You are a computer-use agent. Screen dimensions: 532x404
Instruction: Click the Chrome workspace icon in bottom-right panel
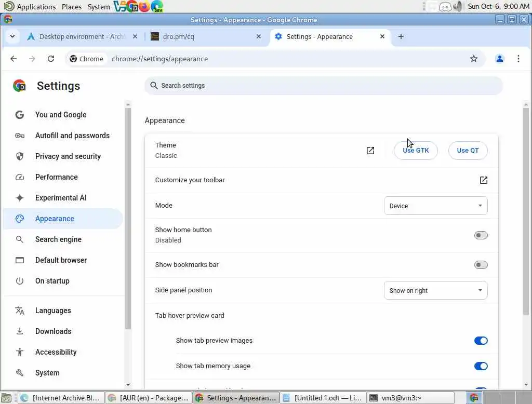click(x=474, y=398)
